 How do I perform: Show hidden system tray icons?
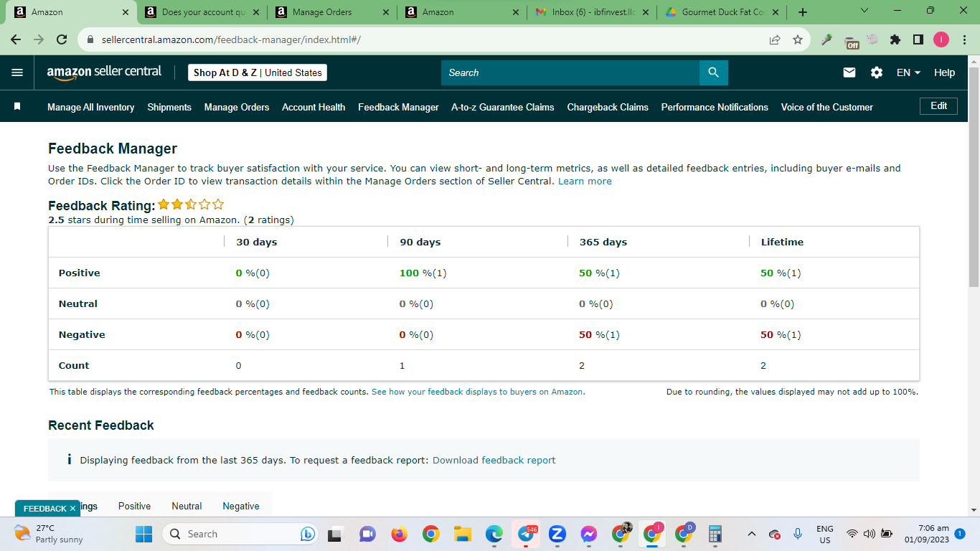(751, 534)
